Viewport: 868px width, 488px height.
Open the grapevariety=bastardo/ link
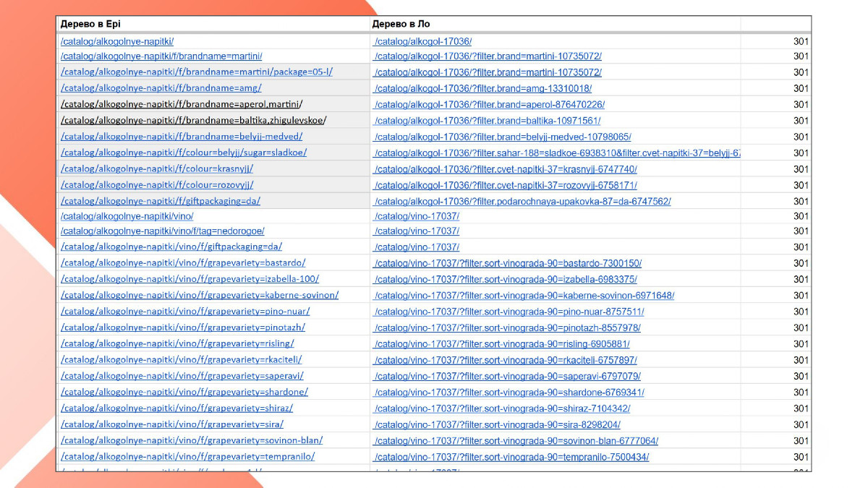[183, 262]
